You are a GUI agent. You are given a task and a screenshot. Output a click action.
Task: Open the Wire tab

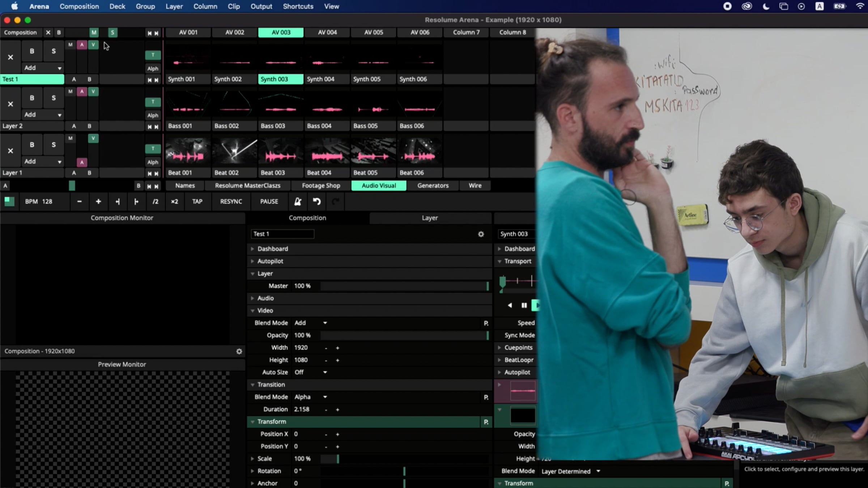475,185
